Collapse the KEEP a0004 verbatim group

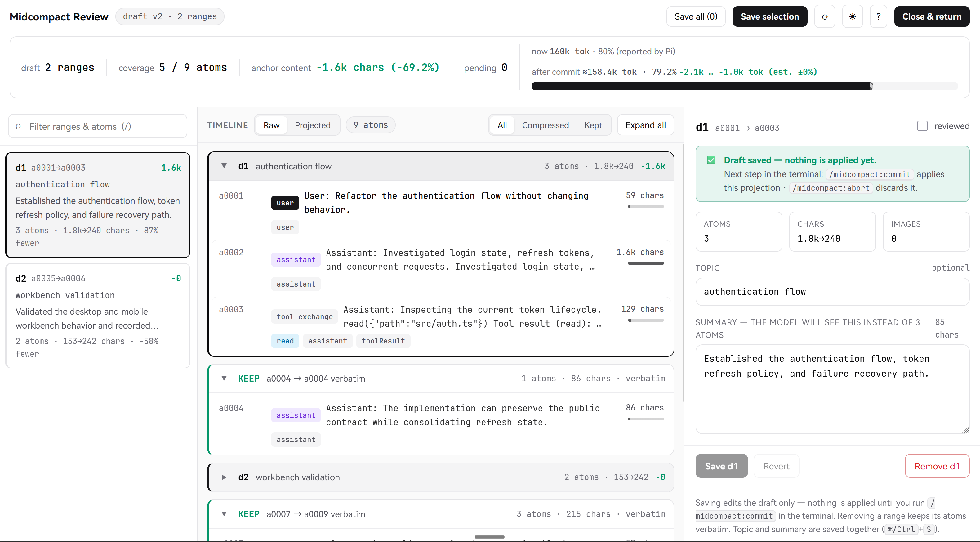[224, 378]
